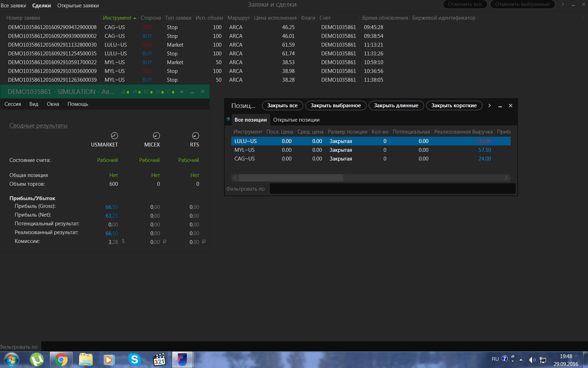The width and height of the screenshot is (588, 368).
Task: Open the Помощь menu
Action: click(78, 104)
